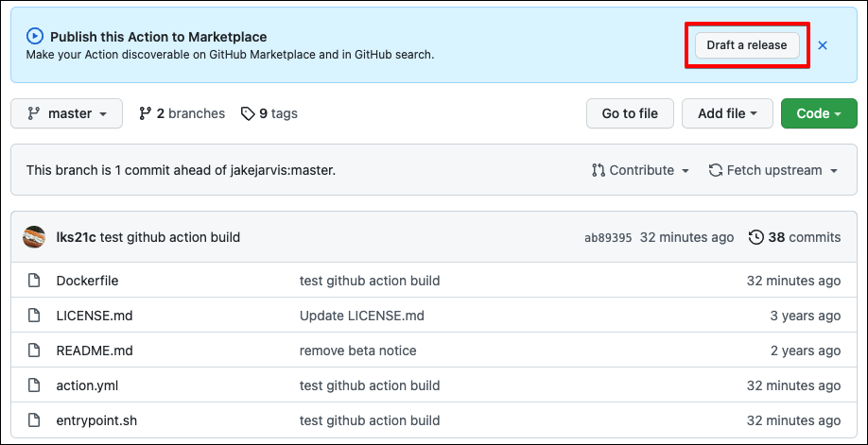Click the Publish this Action to Marketplace heading
The height and width of the screenshot is (445, 868).
click(158, 37)
